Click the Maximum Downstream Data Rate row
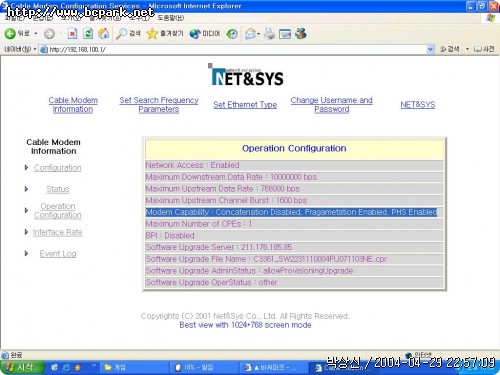 tap(294, 177)
